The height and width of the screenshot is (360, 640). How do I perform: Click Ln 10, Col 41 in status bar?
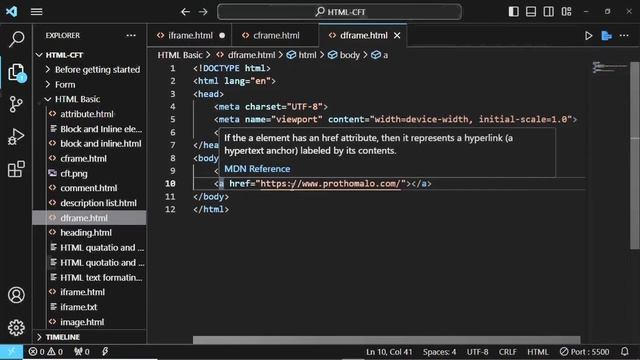[389, 352]
